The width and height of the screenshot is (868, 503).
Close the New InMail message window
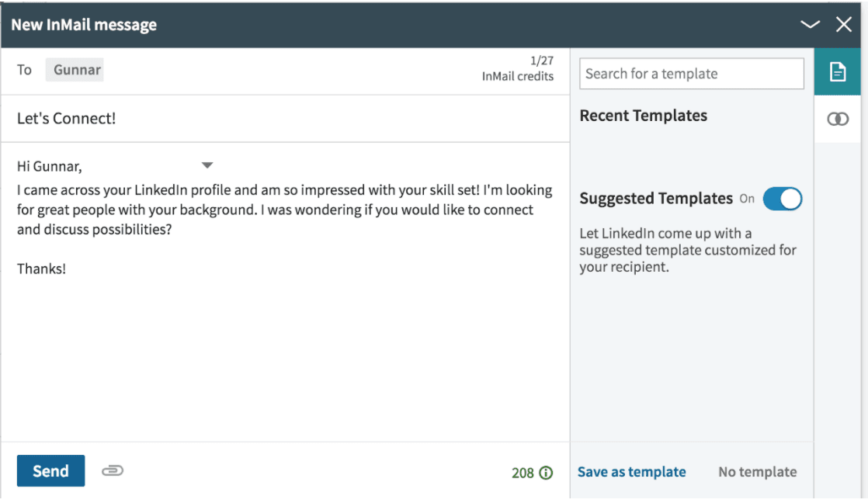point(844,24)
